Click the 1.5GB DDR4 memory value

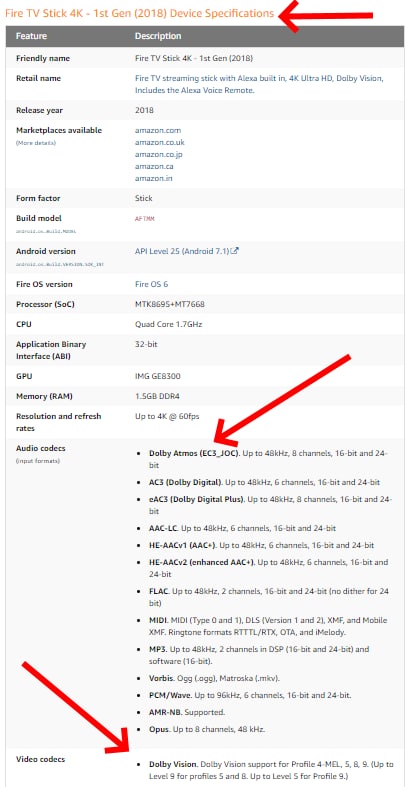pyautogui.click(x=158, y=396)
